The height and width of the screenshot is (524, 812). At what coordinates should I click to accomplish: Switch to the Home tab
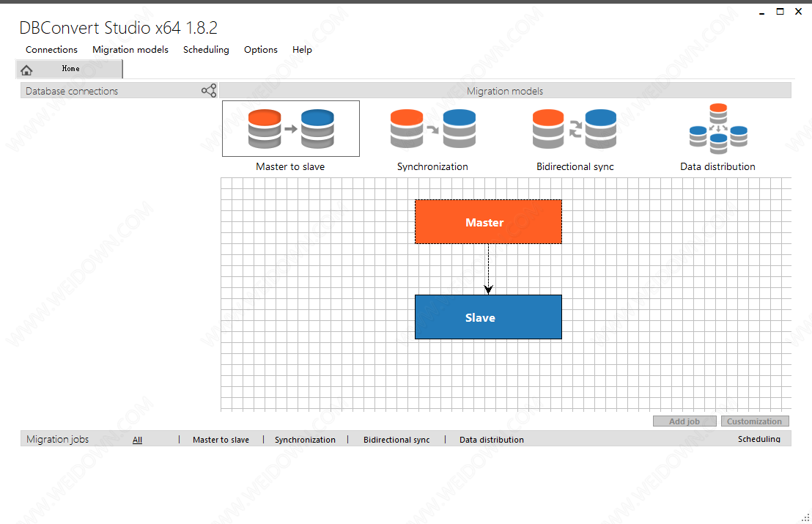[x=70, y=69]
